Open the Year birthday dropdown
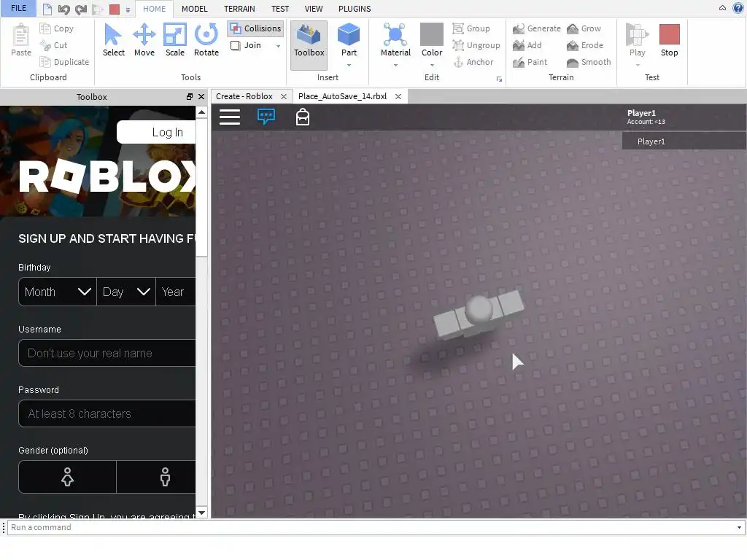The height and width of the screenshot is (560, 747). pyautogui.click(x=176, y=292)
